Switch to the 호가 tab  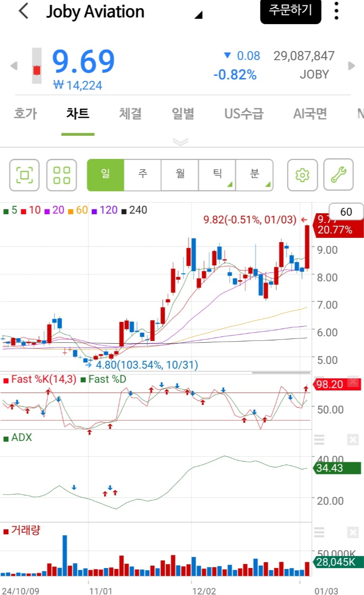click(x=26, y=114)
